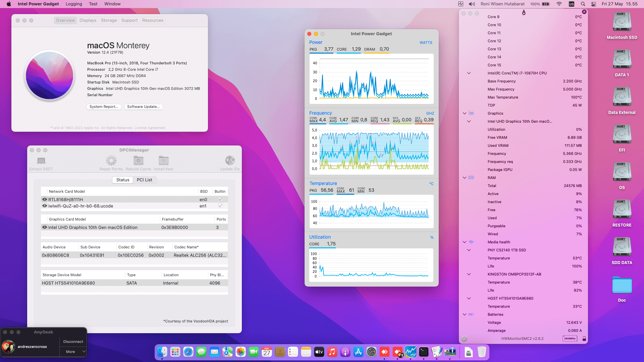Viewport: 644px width, 362px height.
Task: Collapse the RAM section
Action: click(x=465, y=178)
